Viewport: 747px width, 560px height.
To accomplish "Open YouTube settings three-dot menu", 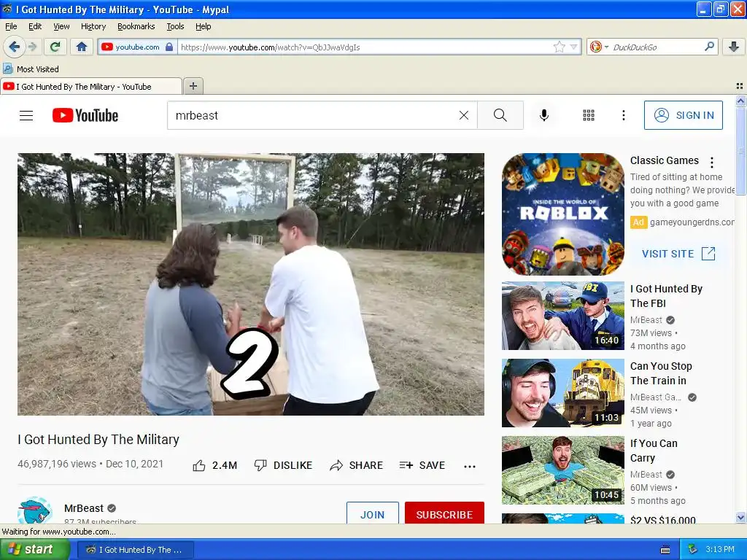I will tap(623, 115).
